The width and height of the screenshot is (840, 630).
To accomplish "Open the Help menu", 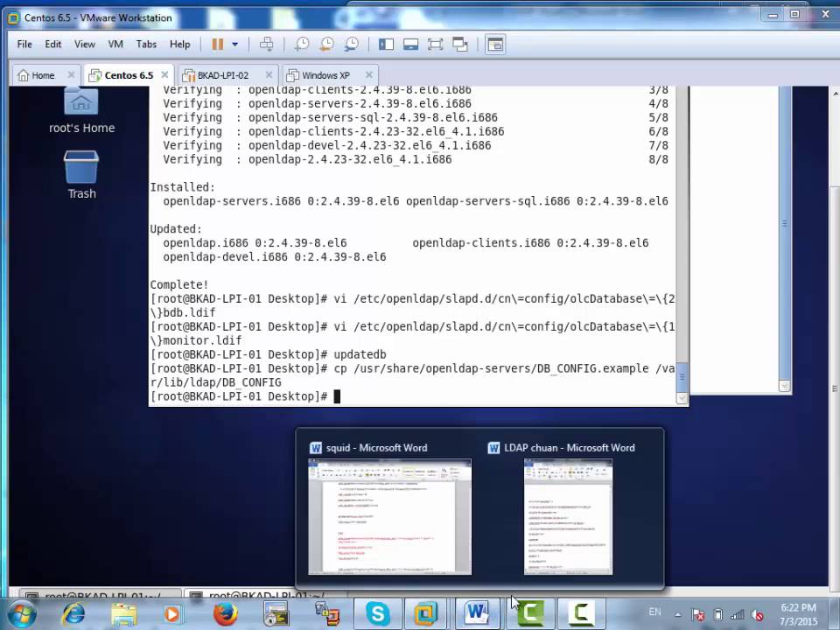I will [179, 45].
